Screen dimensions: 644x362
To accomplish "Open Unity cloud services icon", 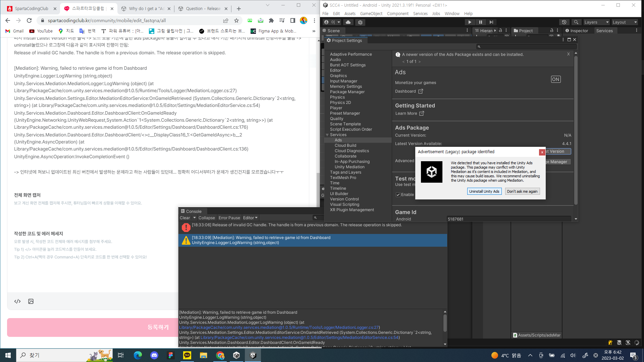I will (x=348, y=22).
